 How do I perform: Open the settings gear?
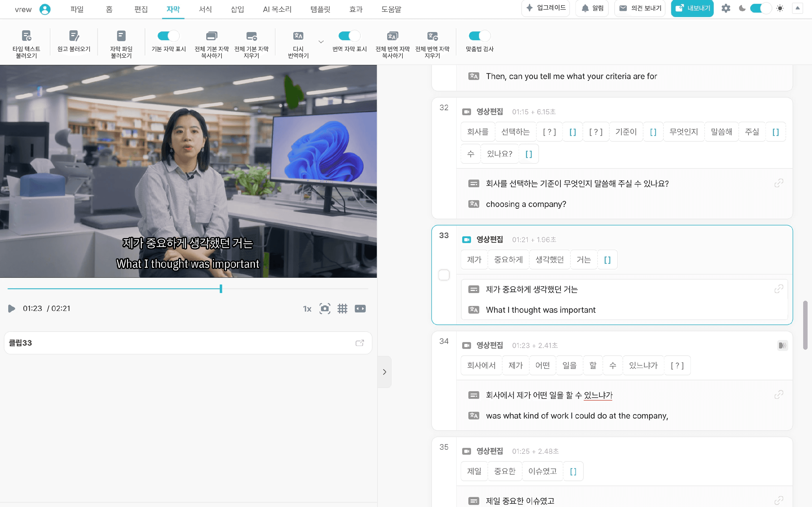tap(726, 9)
